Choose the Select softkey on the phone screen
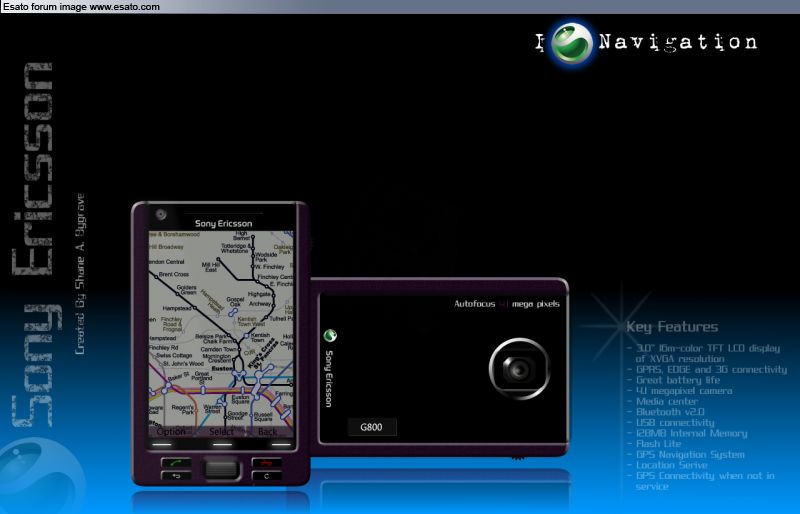The height and width of the screenshot is (514, 800). [x=221, y=432]
